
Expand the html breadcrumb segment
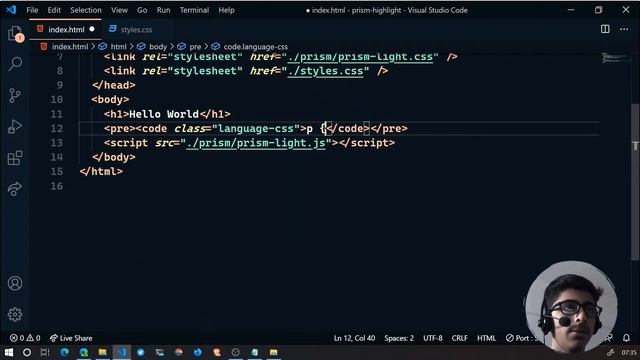click(x=118, y=47)
